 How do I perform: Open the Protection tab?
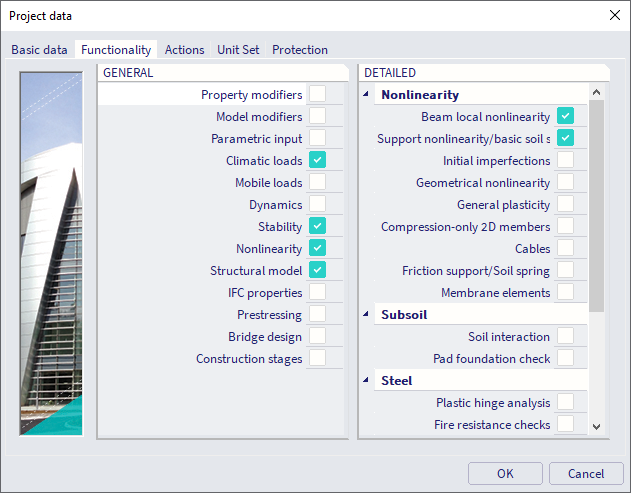[x=300, y=50]
